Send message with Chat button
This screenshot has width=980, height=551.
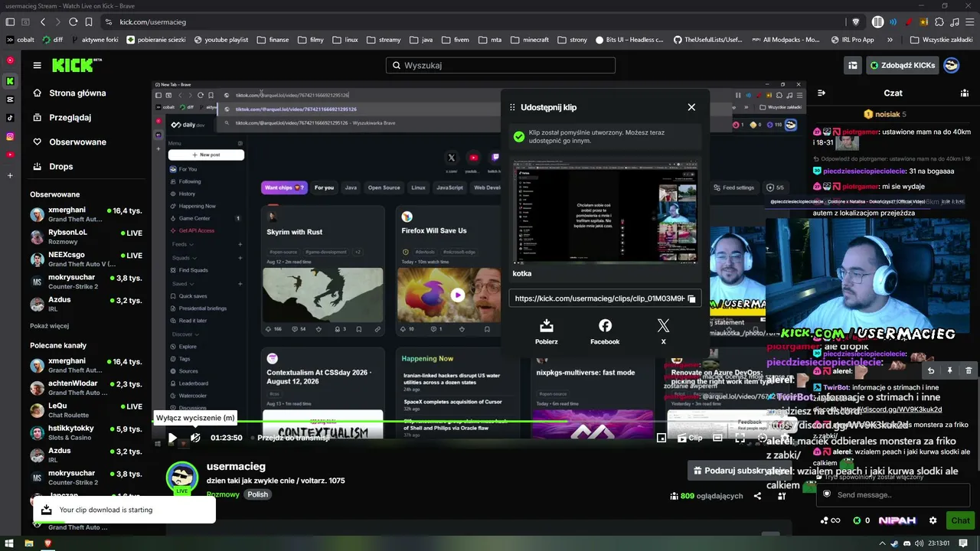point(960,520)
